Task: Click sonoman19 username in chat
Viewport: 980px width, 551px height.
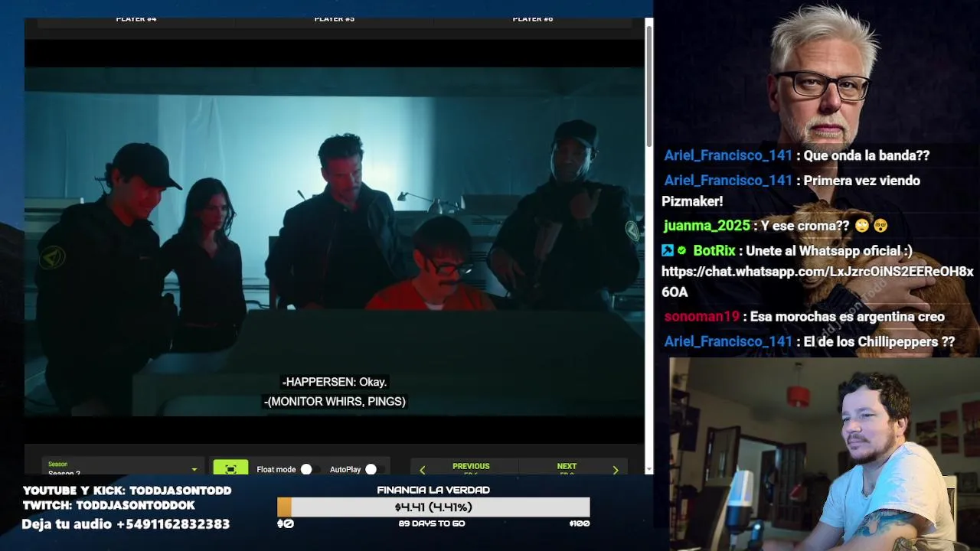Action: [x=702, y=317]
